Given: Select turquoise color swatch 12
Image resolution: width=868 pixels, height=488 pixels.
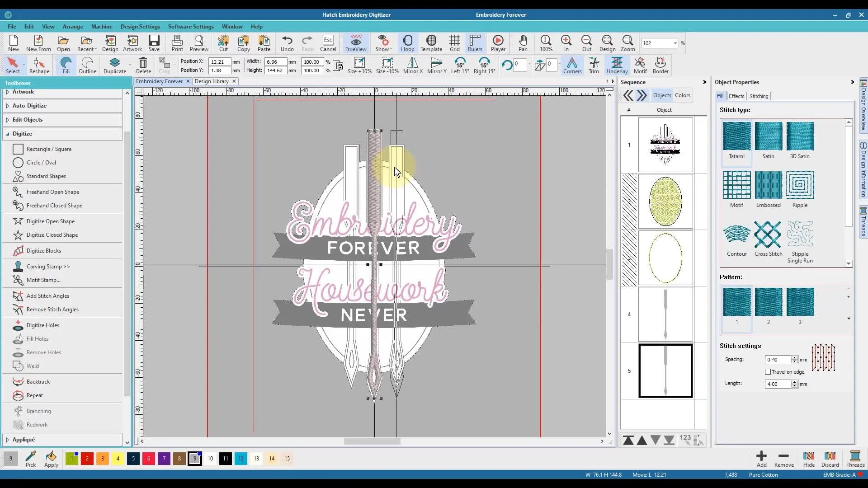Looking at the screenshot, I should click(x=241, y=458).
